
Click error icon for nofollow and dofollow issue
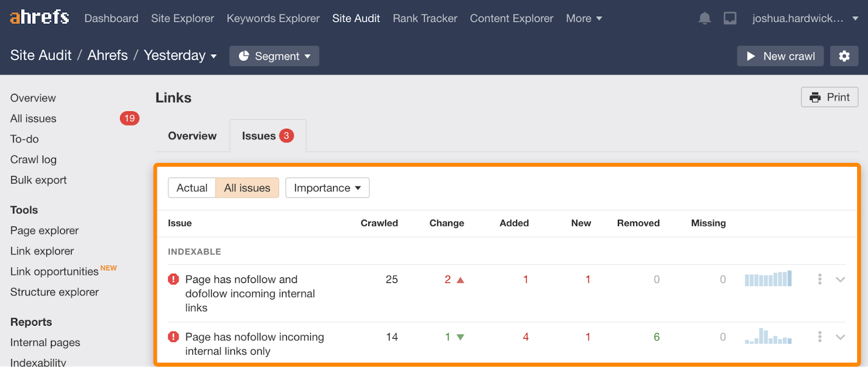[174, 279]
